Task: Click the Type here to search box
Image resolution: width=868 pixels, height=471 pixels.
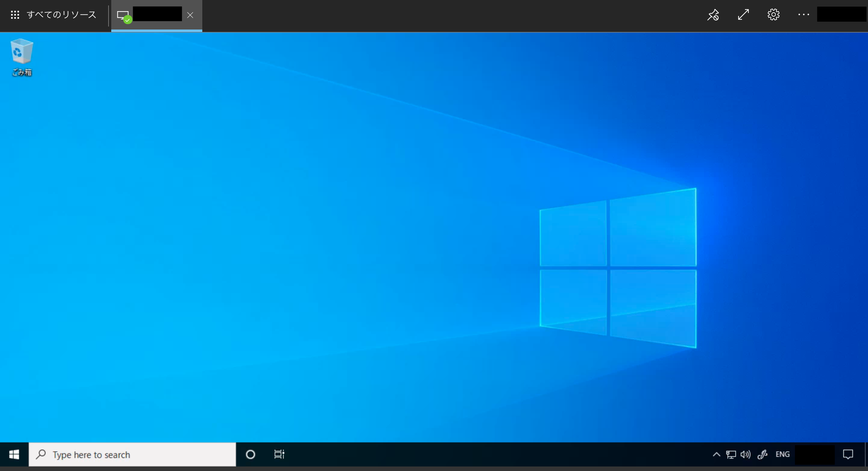Action: (132, 454)
